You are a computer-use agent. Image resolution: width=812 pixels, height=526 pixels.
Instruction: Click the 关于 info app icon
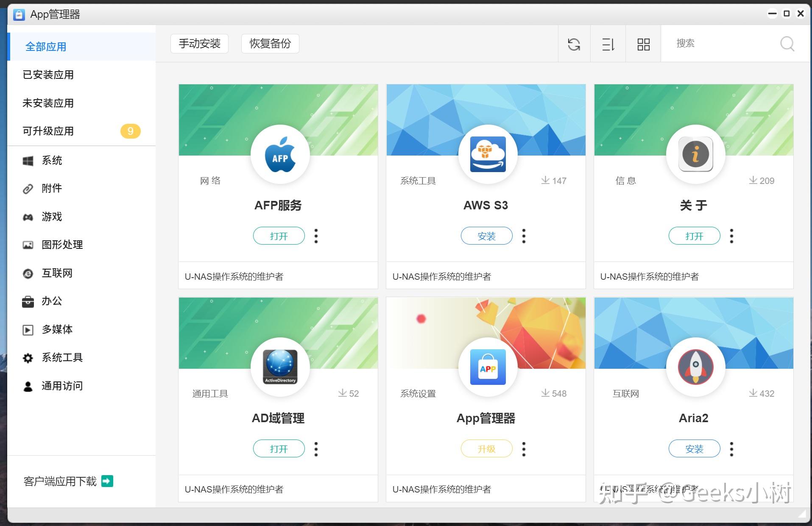[695, 154]
